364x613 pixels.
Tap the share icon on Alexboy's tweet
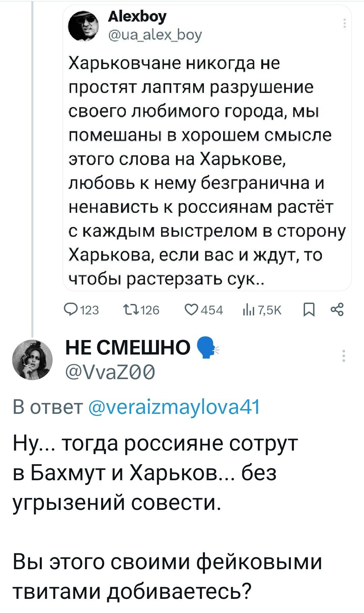click(x=337, y=309)
